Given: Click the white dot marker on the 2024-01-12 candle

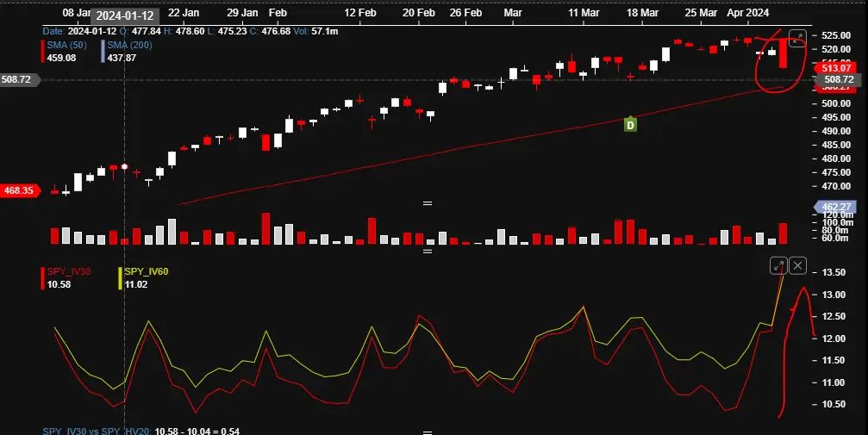Looking at the screenshot, I should pyautogui.click(x=124, y=166).
